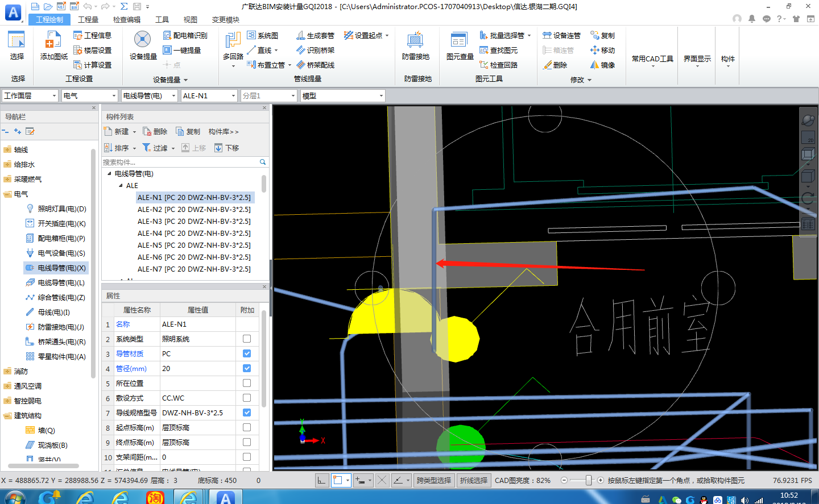
Task: Select the 选择 tool in ribbon
Action: pos(16,46)
